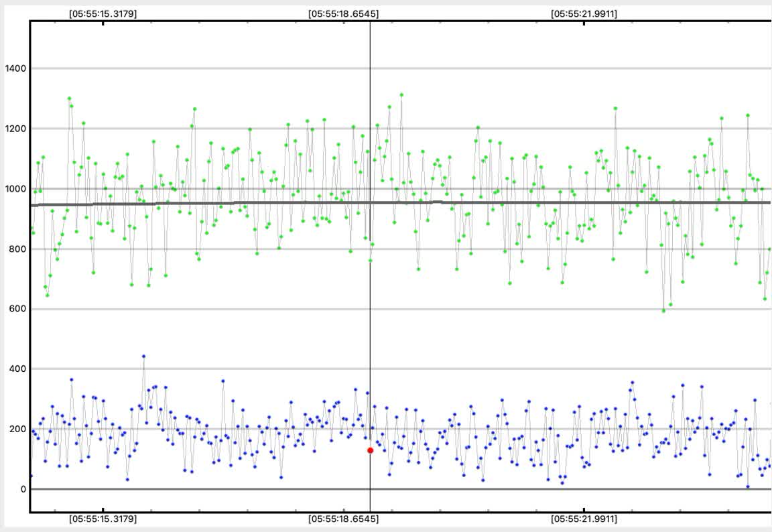
Task: Click the top timestamp label 05:55:21.9911
Action: pyautogui.click(x=584, y=13)
